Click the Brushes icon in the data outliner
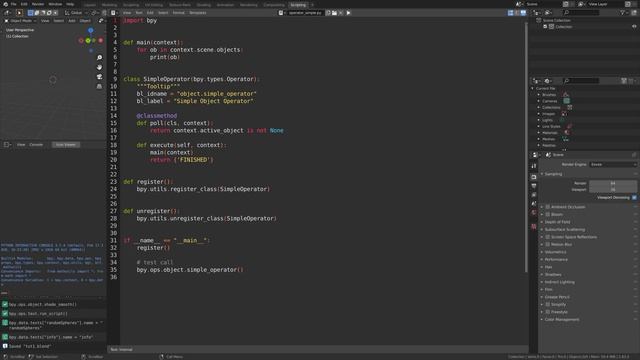640x360 pixels. pos(566,95)
